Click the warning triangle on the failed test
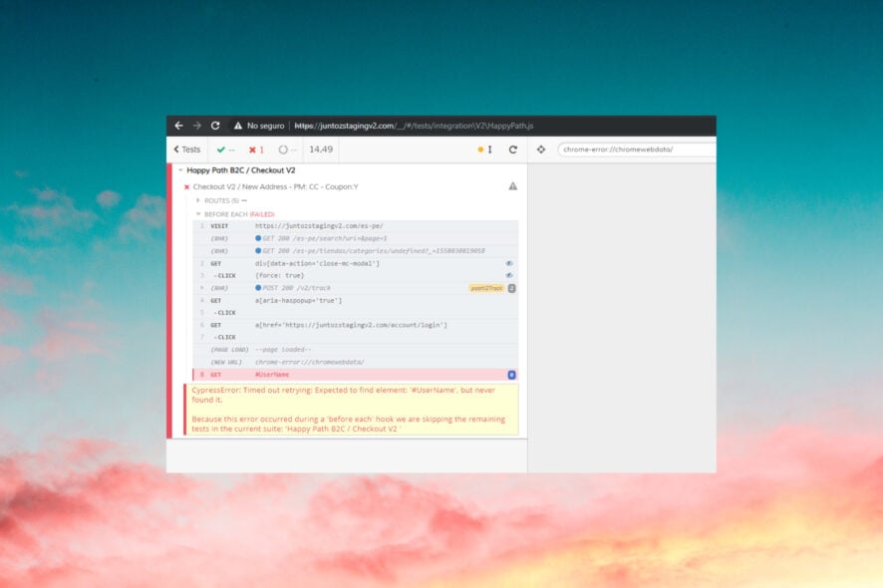The height and width of the screenshot is (588, 883). pos(511,185)
